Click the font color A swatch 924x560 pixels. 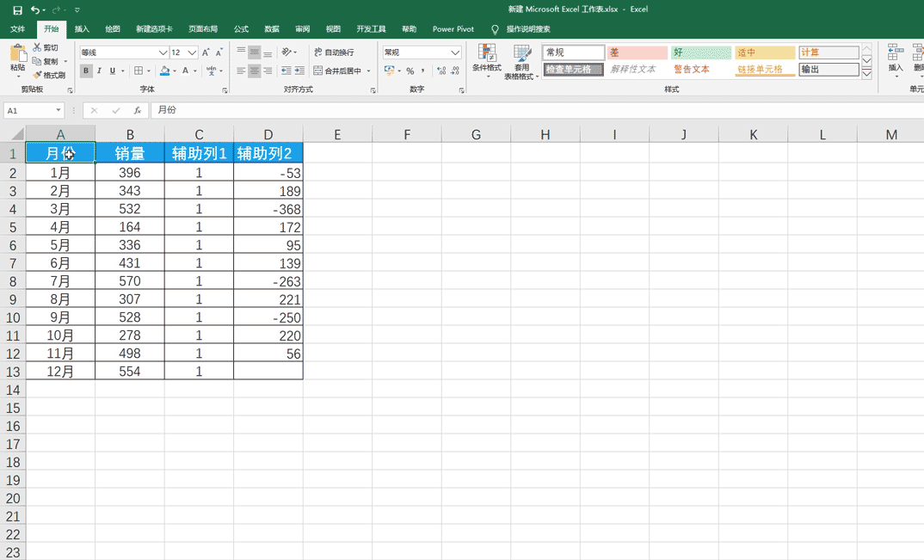click(x=186, y=71)
